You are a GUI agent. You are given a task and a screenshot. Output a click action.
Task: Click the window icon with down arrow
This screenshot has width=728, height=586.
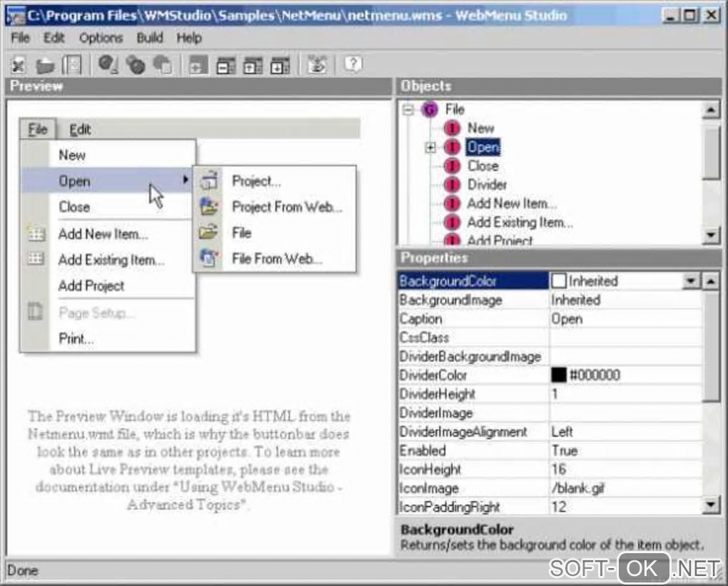[280, 66]
